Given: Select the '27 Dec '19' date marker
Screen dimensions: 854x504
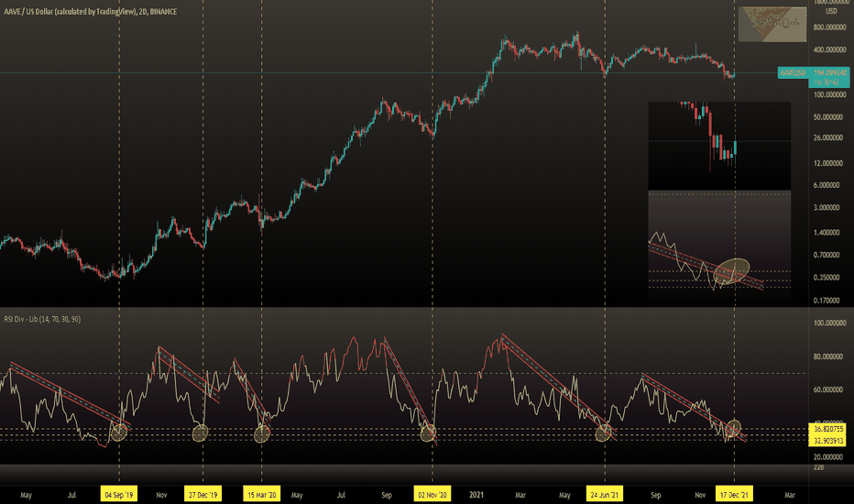Looking at the screenshot, I should pos(203,495).
